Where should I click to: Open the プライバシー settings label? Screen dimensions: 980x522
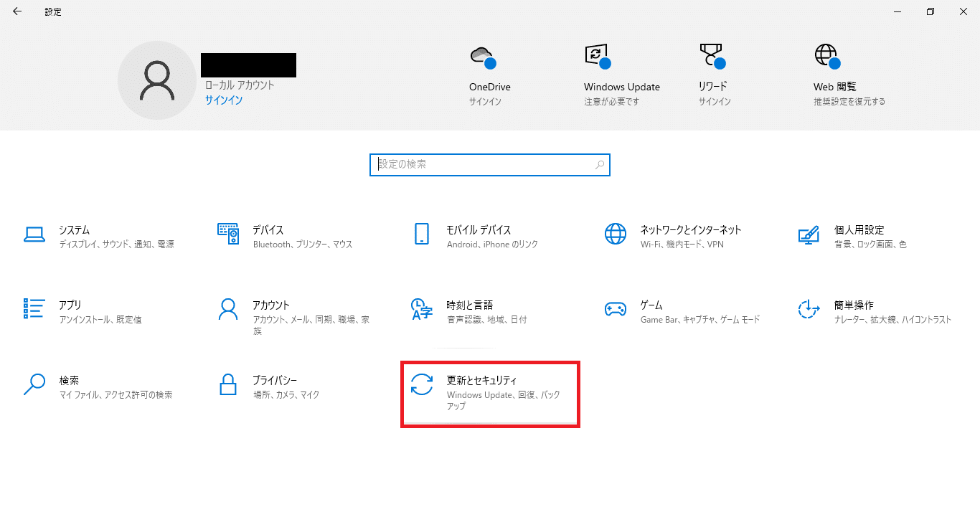coord(275,381)
